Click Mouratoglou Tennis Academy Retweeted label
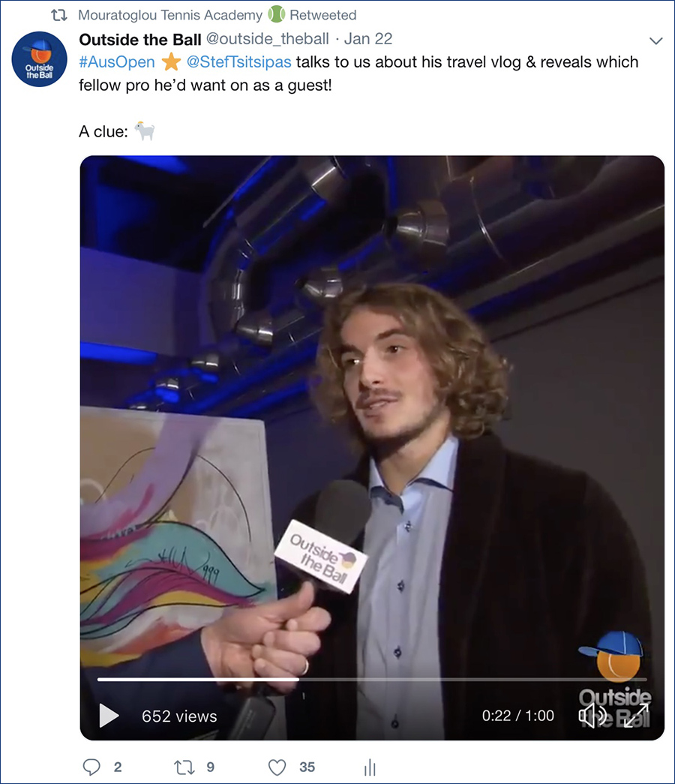 click(217, 15)
